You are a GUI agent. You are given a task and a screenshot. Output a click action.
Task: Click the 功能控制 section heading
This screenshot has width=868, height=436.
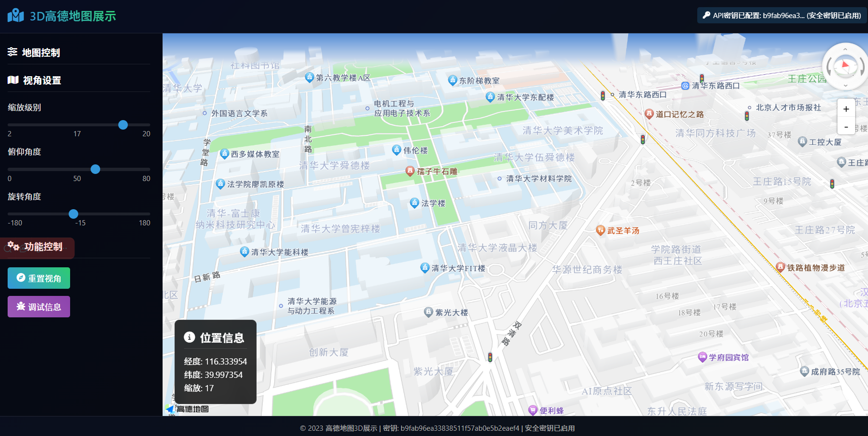pyautogui.click(x=43, y=247)
